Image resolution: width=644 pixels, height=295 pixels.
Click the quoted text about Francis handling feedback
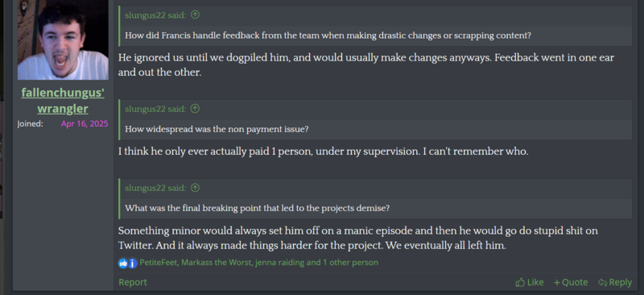click(x=328, y=35)
